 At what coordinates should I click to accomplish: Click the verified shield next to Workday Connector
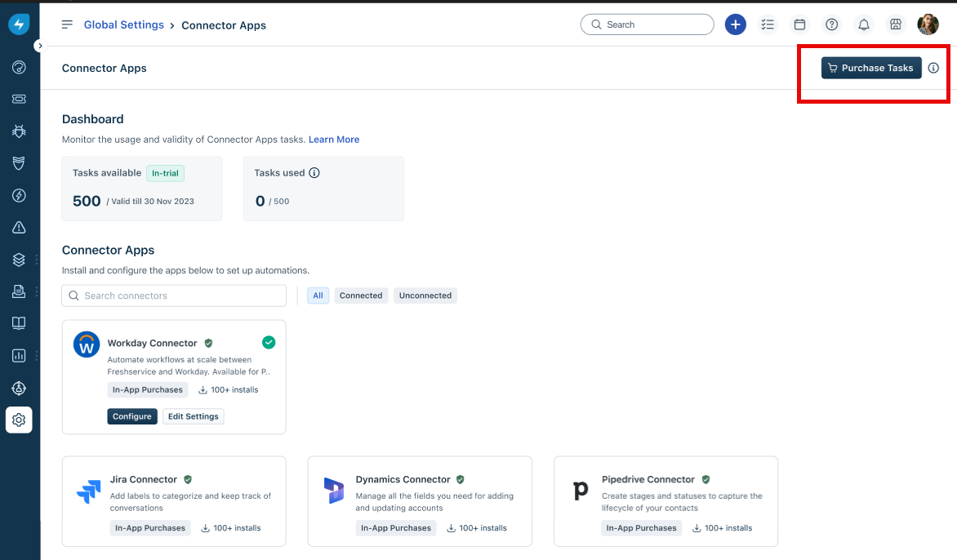coord(208,343)
